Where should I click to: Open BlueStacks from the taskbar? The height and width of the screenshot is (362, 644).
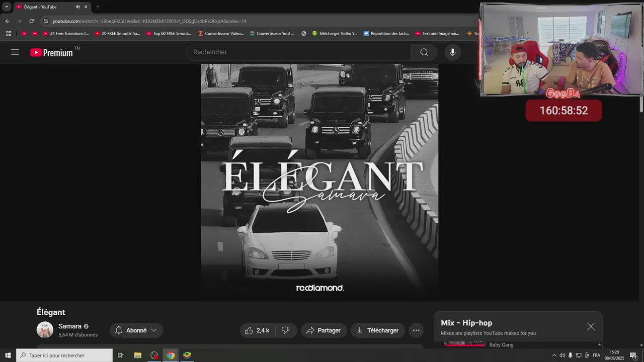187,355
